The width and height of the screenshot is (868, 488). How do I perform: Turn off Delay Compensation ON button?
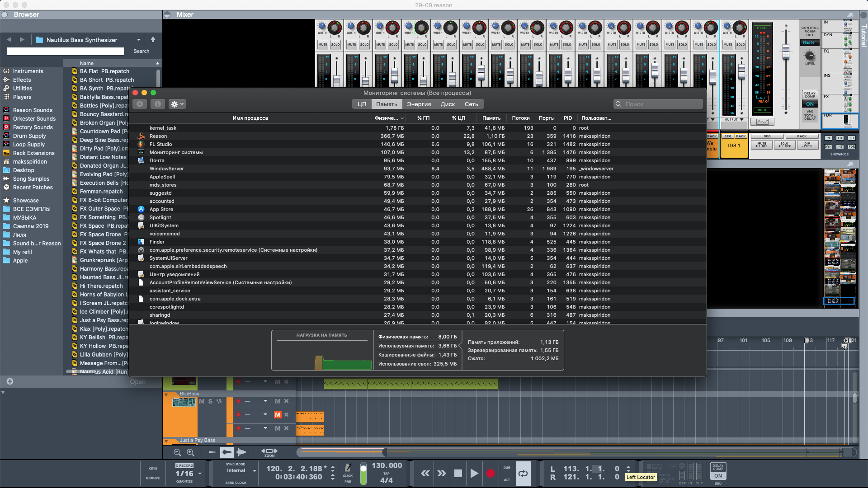(718, 476)
